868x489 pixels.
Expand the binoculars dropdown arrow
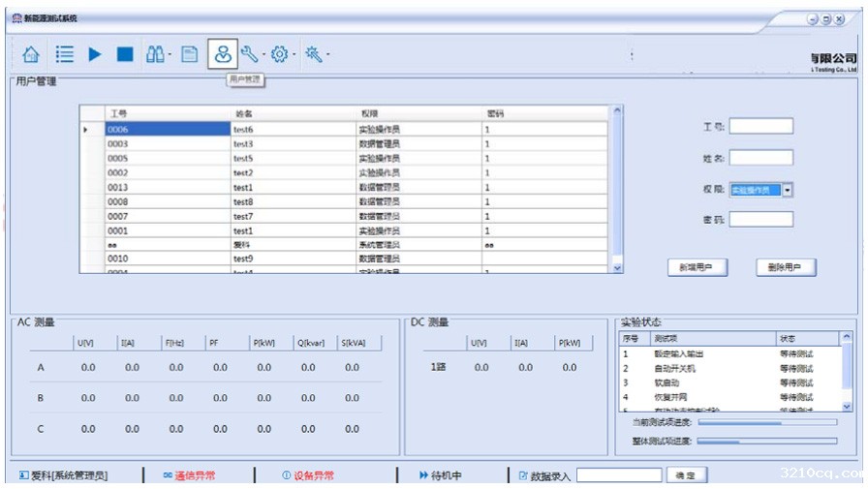tap(170, 54)
